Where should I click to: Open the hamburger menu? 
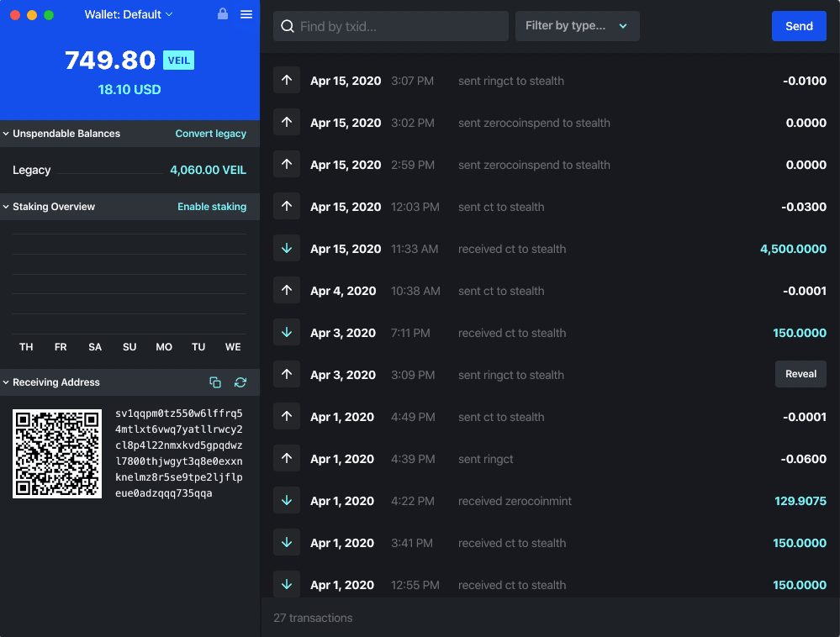click(x=246, y=14)
